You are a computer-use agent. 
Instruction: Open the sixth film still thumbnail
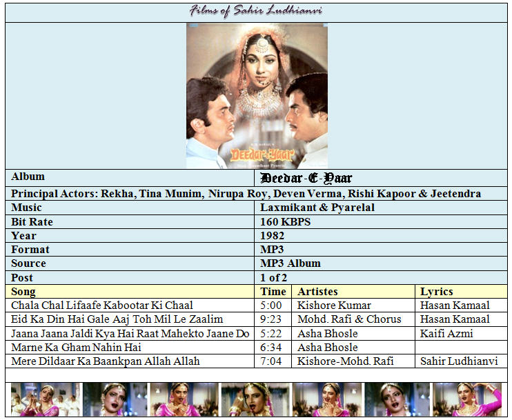tap(397, 399)
